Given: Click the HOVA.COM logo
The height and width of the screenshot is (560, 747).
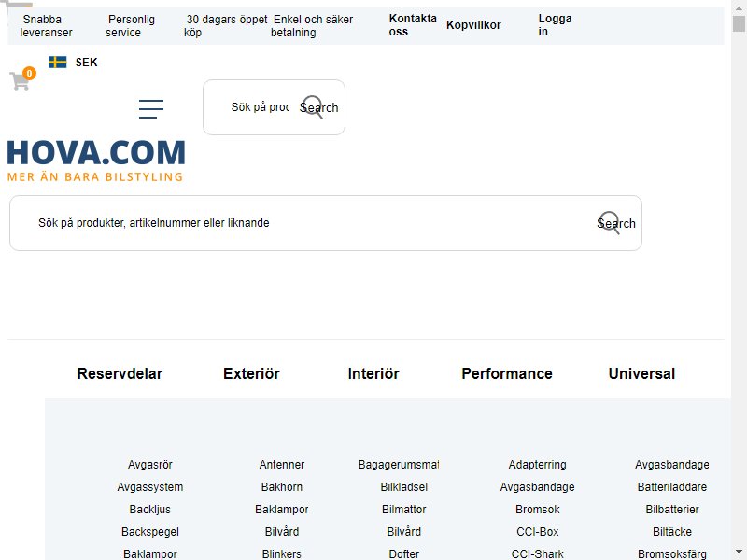Looking at the screenshot, I should (96, 161).
